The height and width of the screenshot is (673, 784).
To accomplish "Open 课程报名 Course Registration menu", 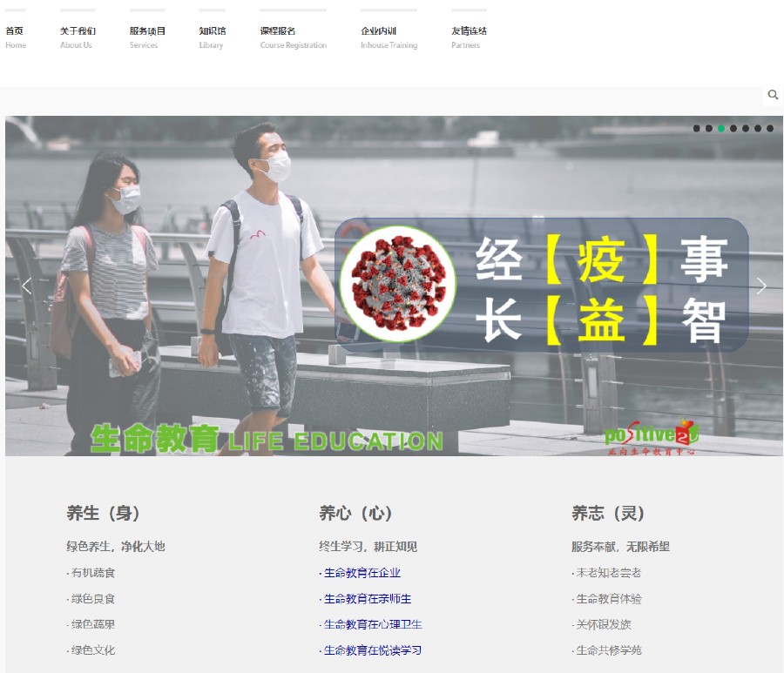I will (293, 37).
